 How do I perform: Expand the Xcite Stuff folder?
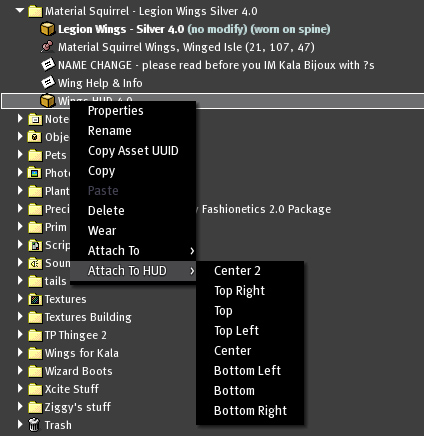[x=20, y=389]
